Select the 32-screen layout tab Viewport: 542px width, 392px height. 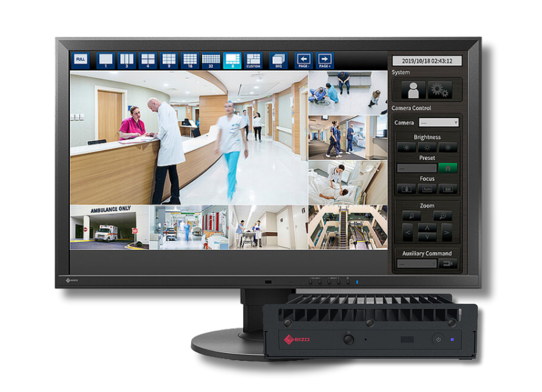click(211, 60)
